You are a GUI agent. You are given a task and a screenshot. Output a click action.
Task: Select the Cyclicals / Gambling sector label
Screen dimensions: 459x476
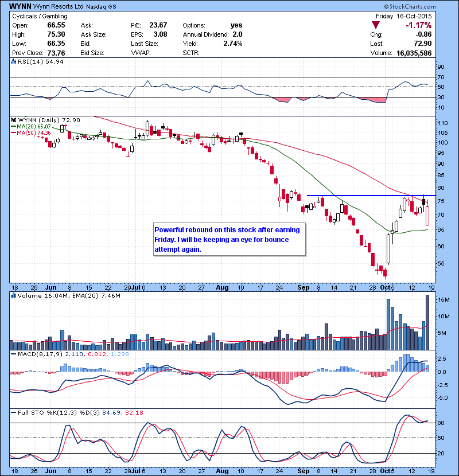coord(40,16)
